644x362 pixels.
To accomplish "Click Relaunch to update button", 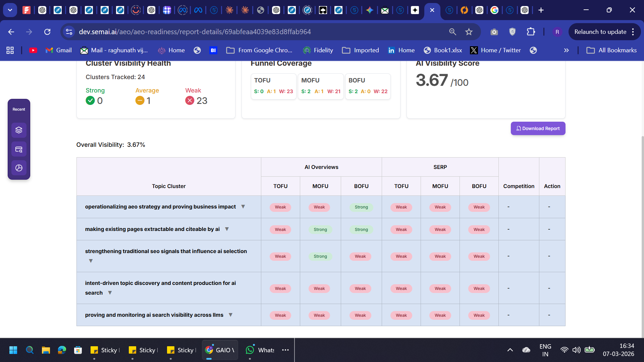I will [x=600, y=32].
